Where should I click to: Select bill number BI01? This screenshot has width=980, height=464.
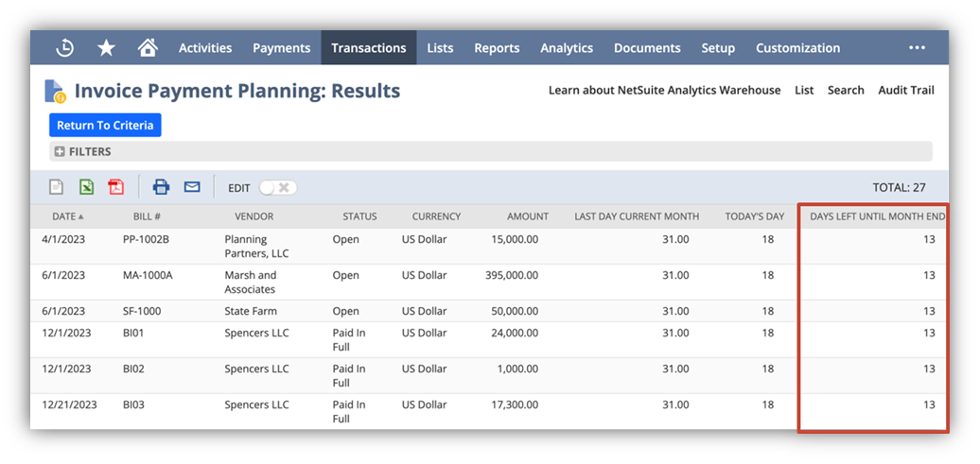point(133,333)
